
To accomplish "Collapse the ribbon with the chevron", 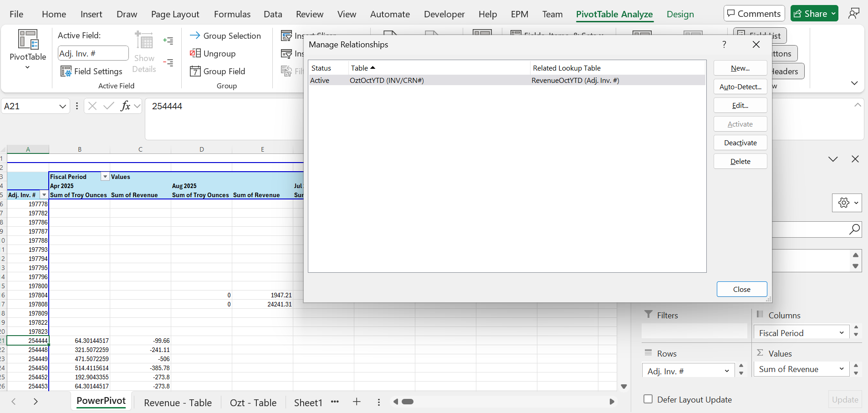I will point(854,83).
